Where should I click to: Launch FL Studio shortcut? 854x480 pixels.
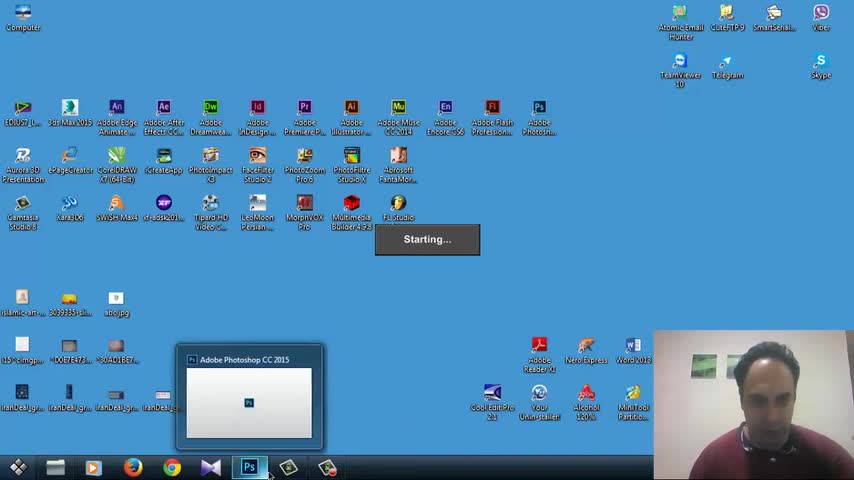[398, 208]
